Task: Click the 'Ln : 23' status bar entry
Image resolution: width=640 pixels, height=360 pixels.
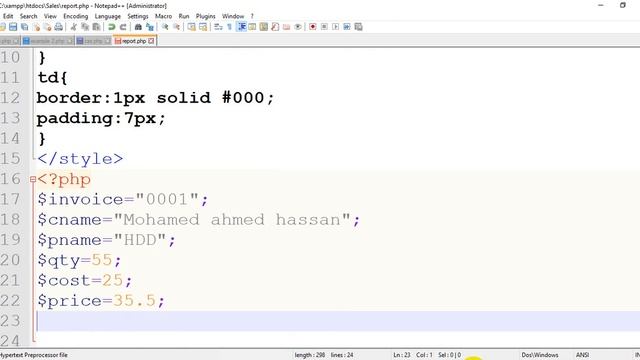Action: pyautogui.click(x=402, y=355)
